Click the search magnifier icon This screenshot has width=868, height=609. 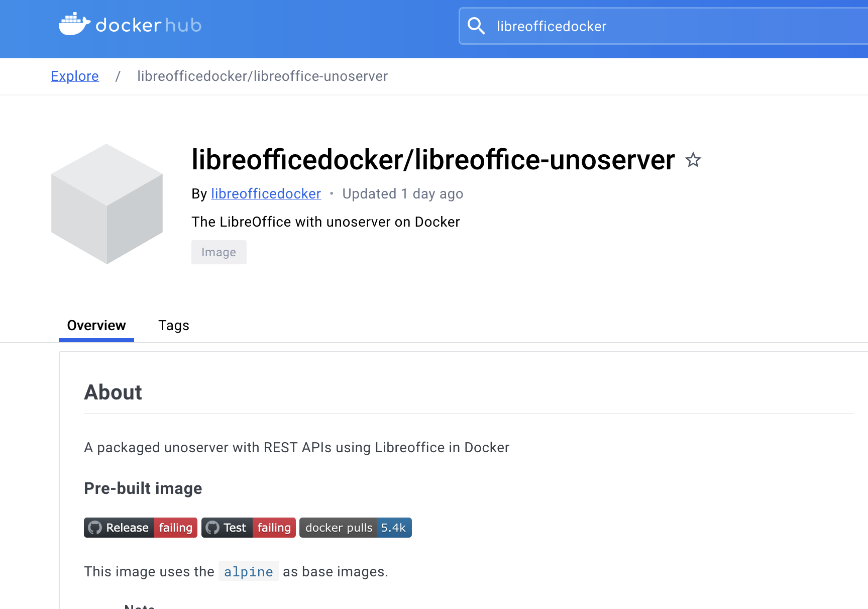coord(476,26)
